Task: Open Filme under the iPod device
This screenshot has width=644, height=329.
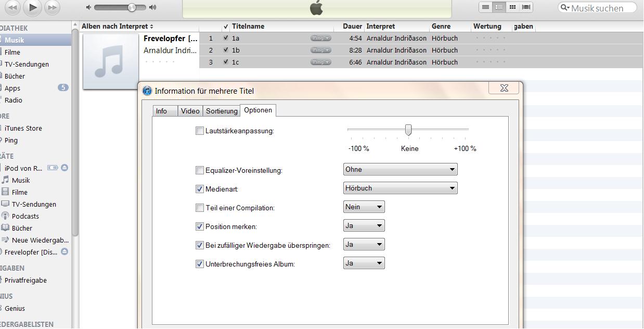Action: (x=20, y=192)
